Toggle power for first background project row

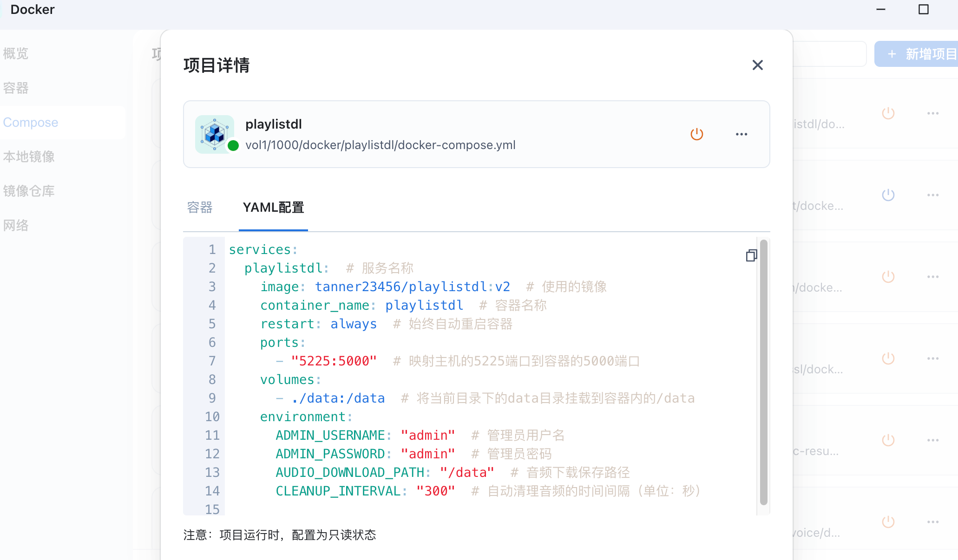(888, 113)
